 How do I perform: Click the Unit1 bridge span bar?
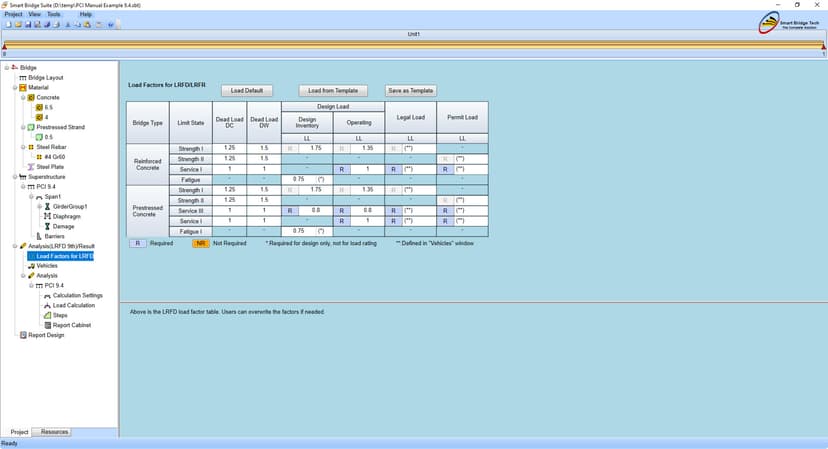[414, 45]
